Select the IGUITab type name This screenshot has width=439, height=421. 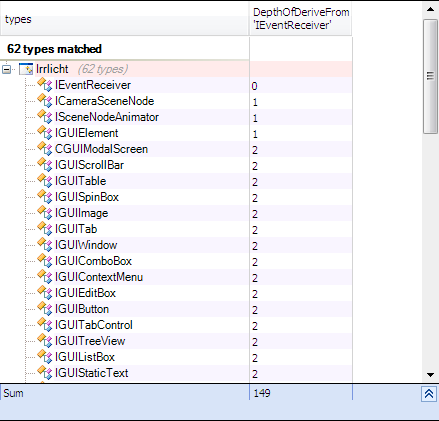click(76, 229)
